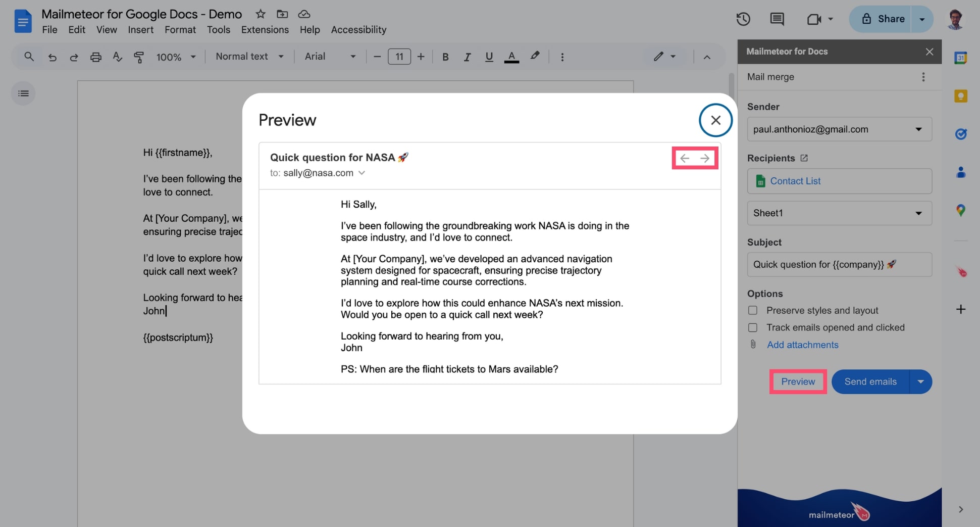This screenshot has width=980, height=527.
Task: Open the Accessibility menu
Action: [x=358, y=30]
